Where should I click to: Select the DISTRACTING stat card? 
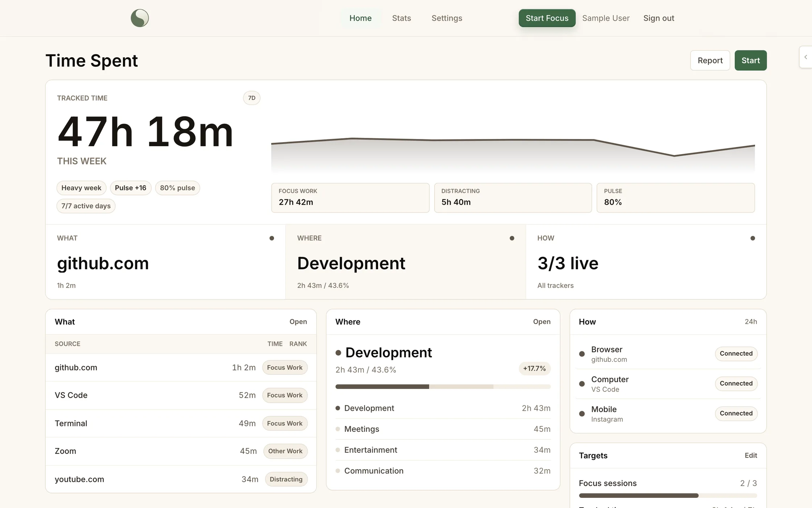513,198
